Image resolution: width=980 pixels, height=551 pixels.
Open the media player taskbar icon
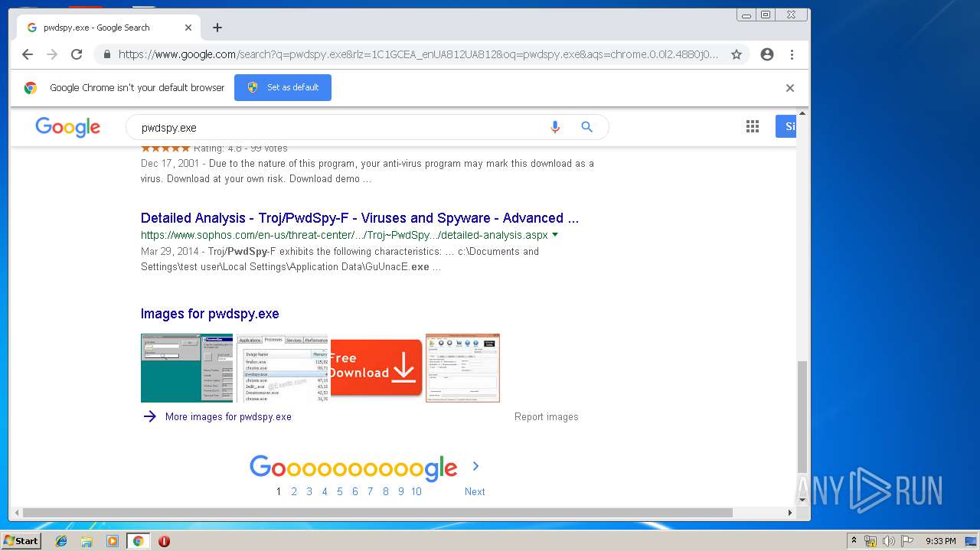(x=113, y=541)
